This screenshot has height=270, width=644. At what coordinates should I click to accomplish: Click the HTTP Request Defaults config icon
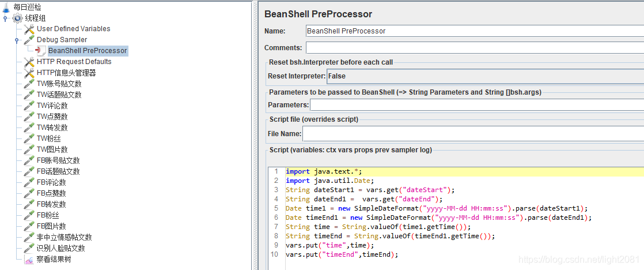(x=29, y=62)
